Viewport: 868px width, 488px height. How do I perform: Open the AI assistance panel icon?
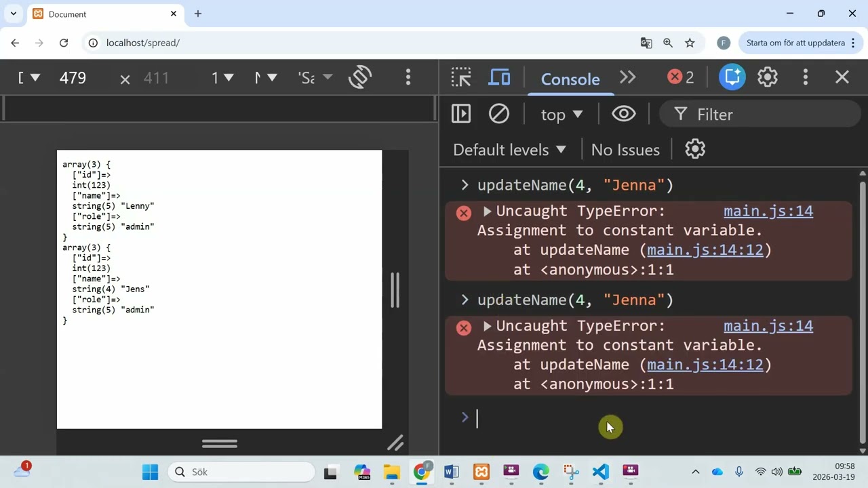(732, 77)
